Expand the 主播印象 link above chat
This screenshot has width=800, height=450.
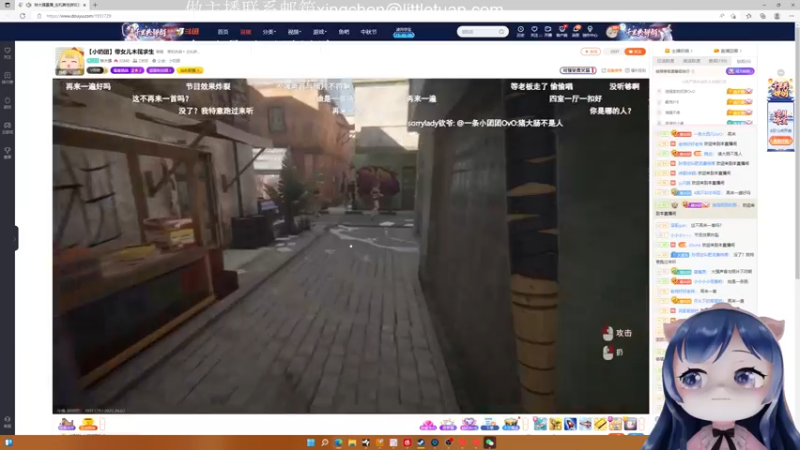pyautogui.click(x=679, y=51)
